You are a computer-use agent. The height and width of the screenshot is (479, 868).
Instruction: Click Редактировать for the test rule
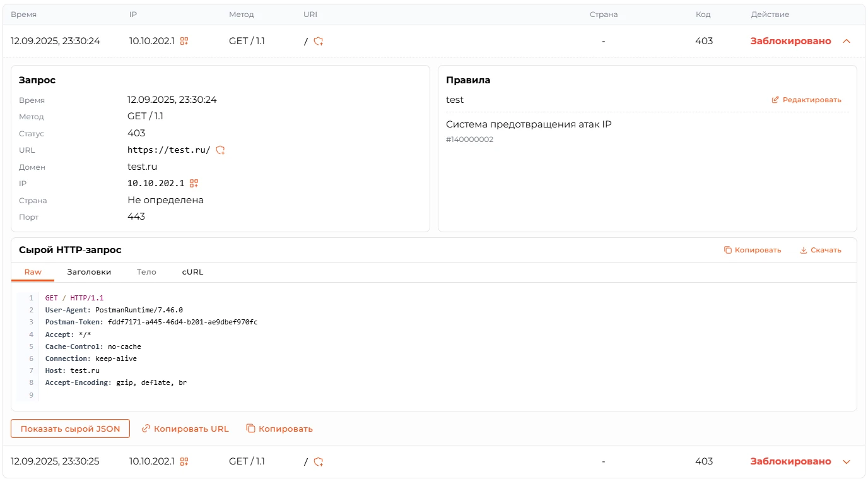click(806, 100)
